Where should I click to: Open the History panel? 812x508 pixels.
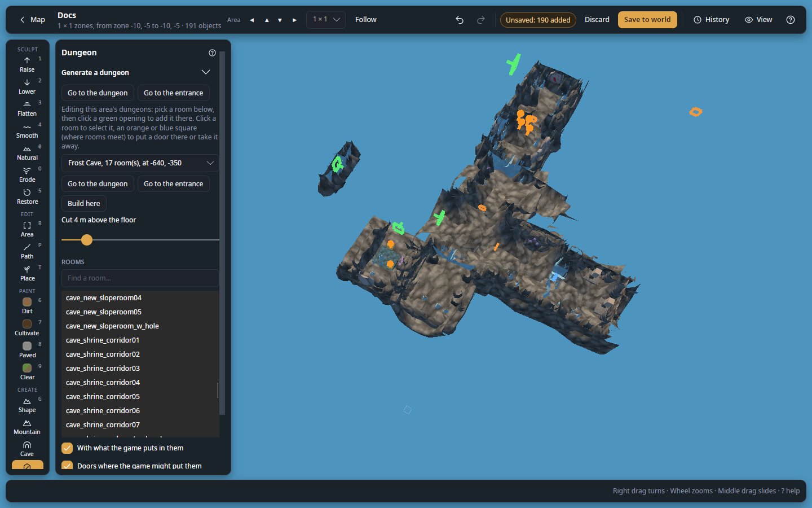click(x=711, y=20)
